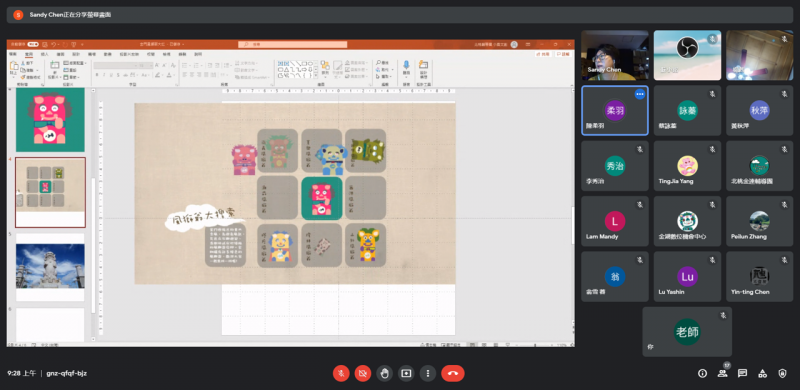Open more options three-dot menu
Image resolution: width=800 pixels, height=390 pixels.
click(x=428, y=374)
